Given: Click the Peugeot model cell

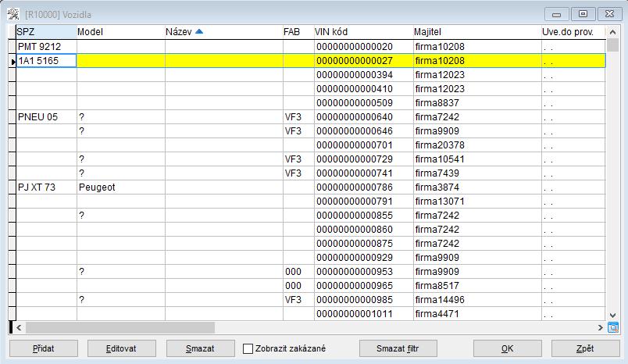Looking at the screenshot, I should (121, 187).
